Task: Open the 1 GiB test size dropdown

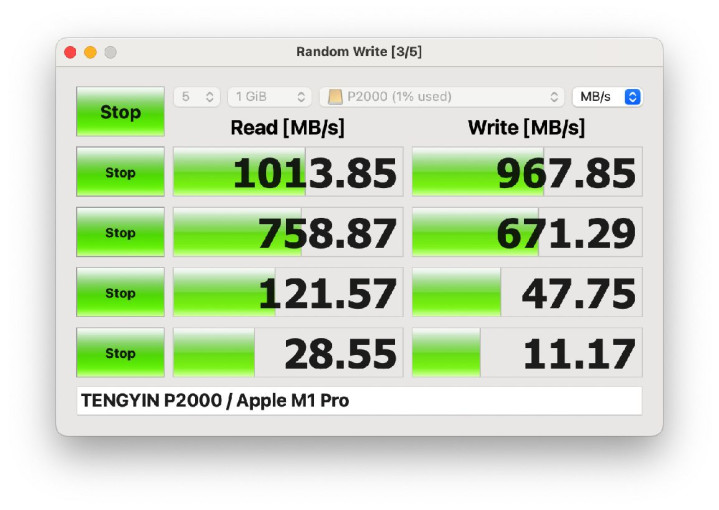Action: click(x=269, y=97)
